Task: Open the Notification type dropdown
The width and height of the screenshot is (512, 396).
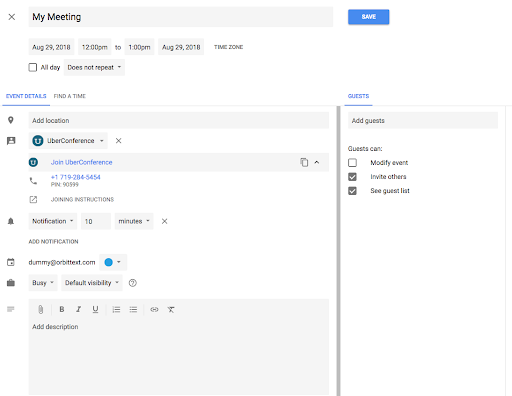Action: pyautogui.click(x=53, y=221)
